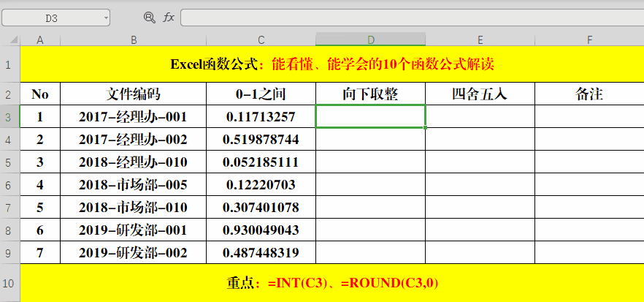Click the '向下取整' header cell
This screenshot has height=302, width=644.
point(370,94)
